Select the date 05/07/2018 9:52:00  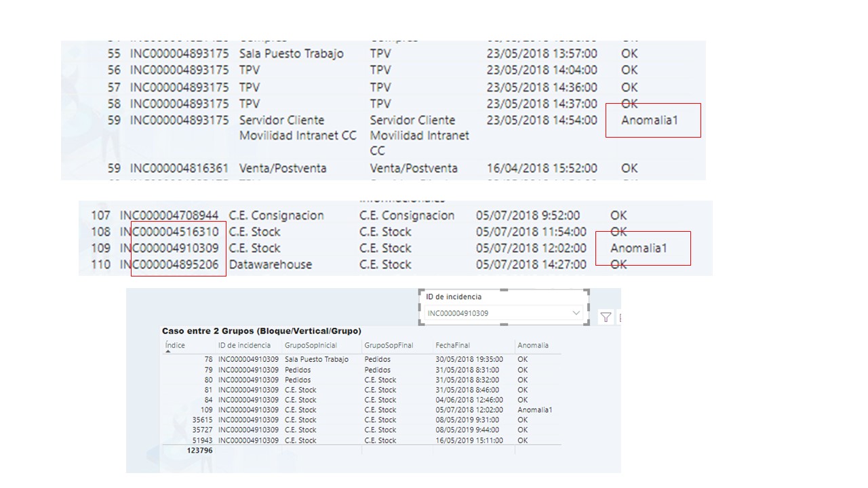528,216
